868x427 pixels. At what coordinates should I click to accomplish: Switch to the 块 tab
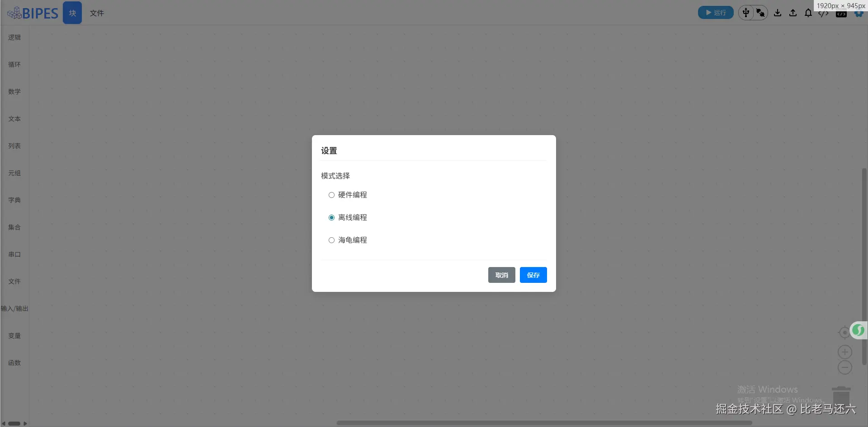(72, 13)
